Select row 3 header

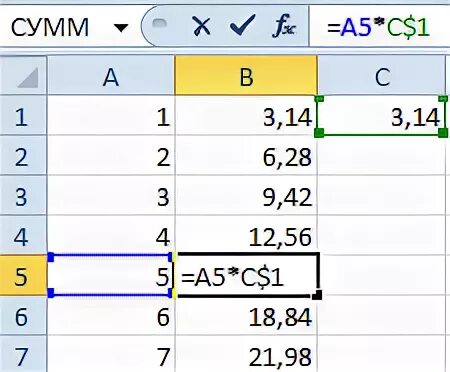click(23, 196)
